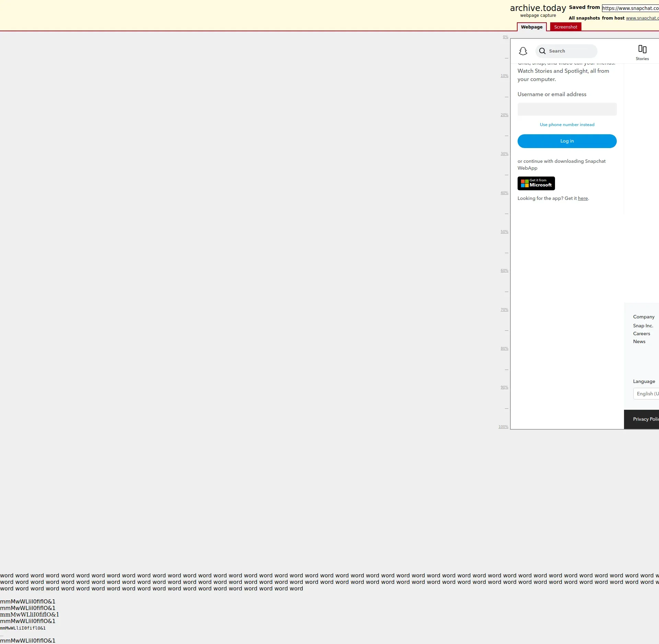The height and width of the screenshot is (644, 659).
Task: Click the Get it from Microsoft badge
Action: (536, 183)
